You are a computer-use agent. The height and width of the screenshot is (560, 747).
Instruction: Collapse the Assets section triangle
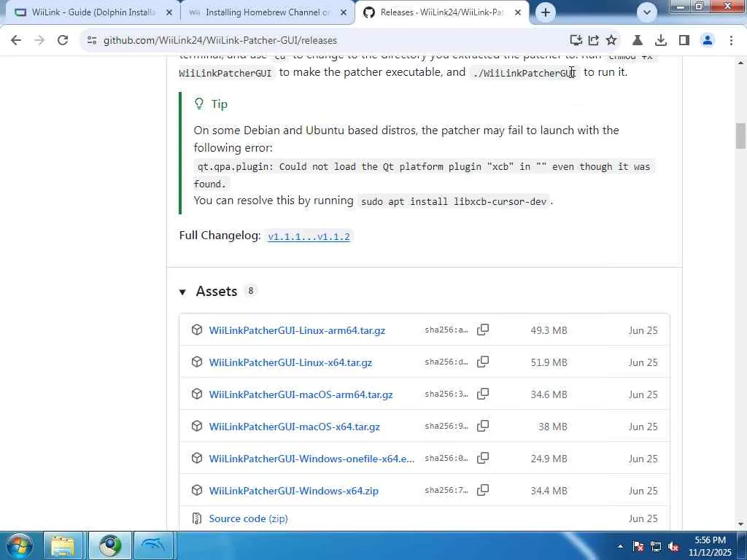(x=182, y=292)
